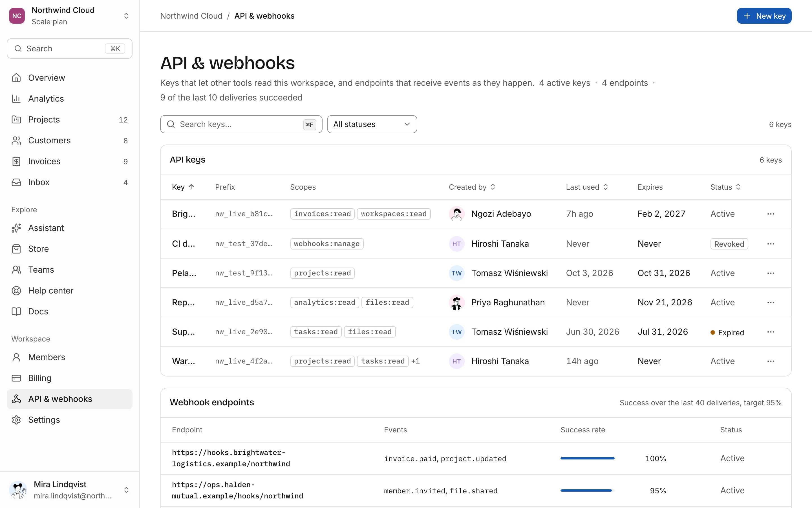Create a New key
The image size is (812, 508).
764,16
